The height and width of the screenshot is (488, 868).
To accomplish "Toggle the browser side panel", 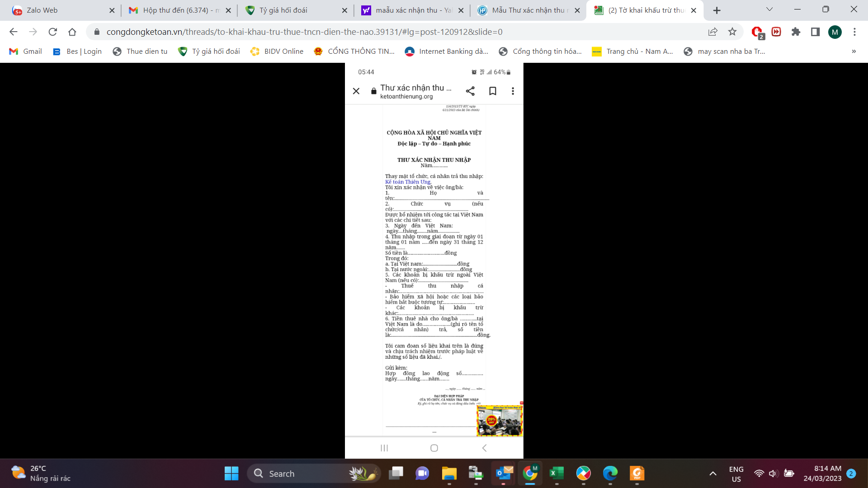I will pos(815,32).
